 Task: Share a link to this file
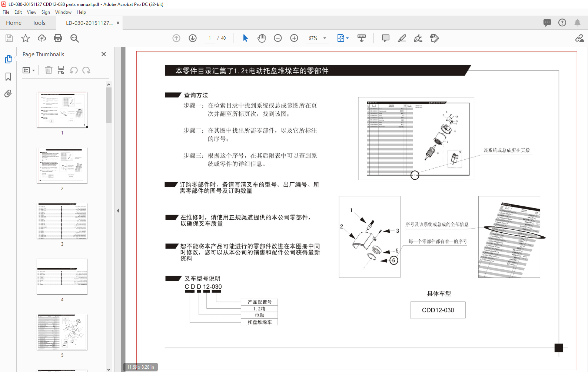[x=579, y=38]
